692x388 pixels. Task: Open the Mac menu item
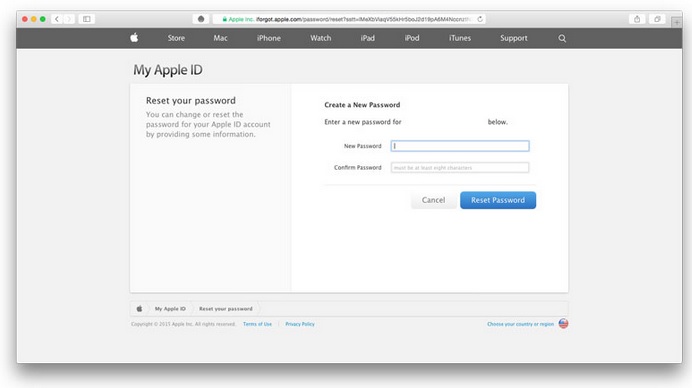220,38
